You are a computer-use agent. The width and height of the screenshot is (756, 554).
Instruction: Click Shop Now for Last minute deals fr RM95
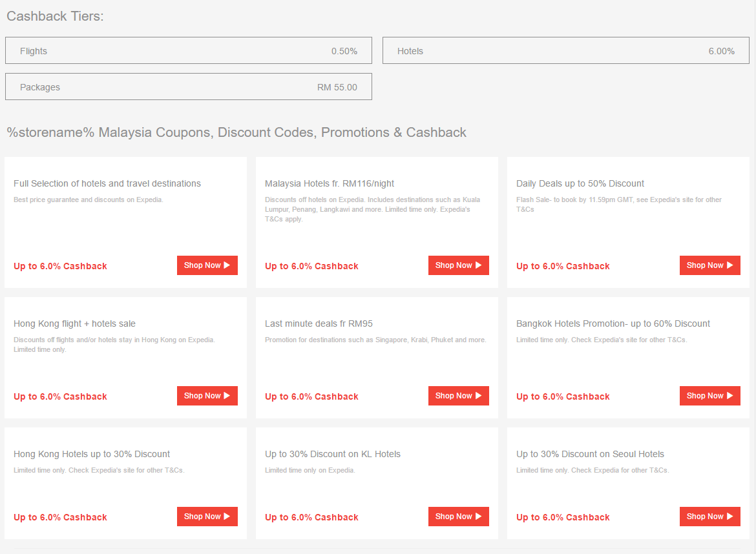(x=459, y=396)
